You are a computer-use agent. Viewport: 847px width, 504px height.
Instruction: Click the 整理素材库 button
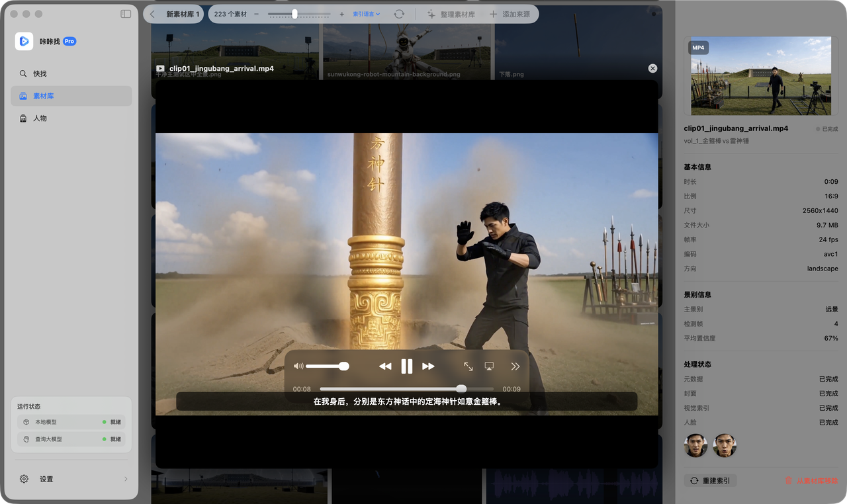point(451,14)
